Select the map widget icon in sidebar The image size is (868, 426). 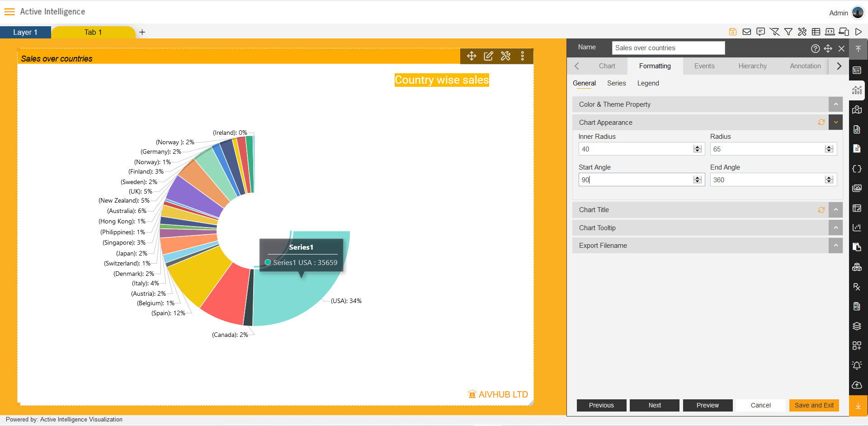857,109
